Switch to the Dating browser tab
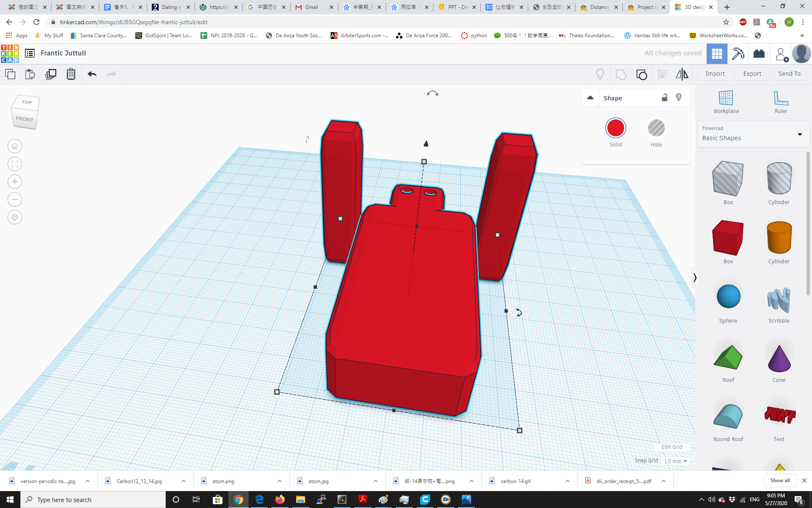The height and width of the screenshot is (508, 812). click(171, 7)
